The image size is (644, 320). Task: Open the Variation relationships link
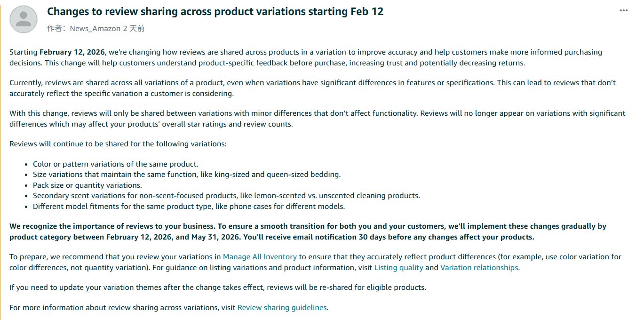click(x=479, y=268)
